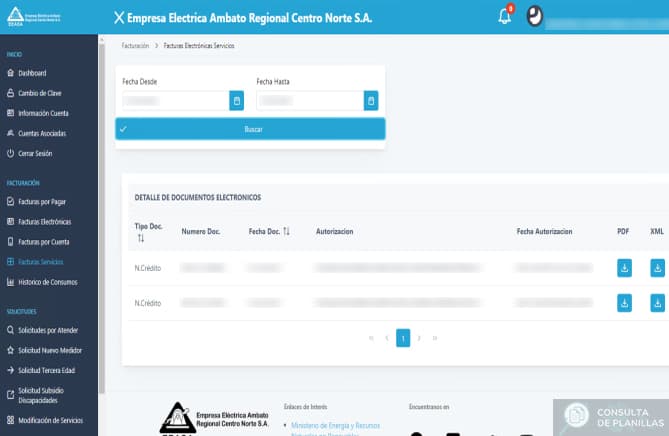Close the sidebar with X icon
The height and width of the screenshot is (436, 669).
pyautogui.click(x=119, y=18)
